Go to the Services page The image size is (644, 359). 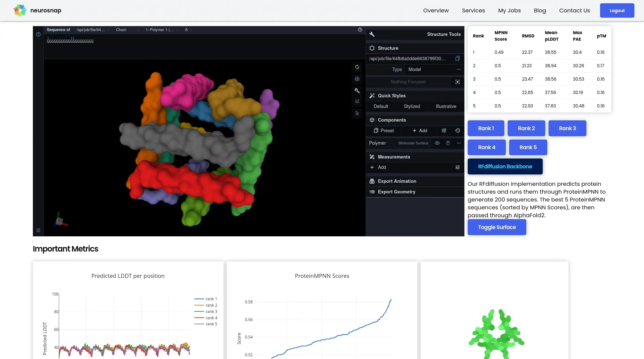pos(473,10)
